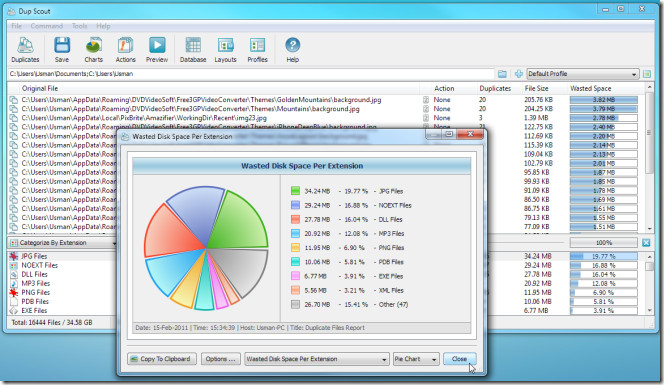Open the Actions toolbar tool

click(x=125, y=50)
